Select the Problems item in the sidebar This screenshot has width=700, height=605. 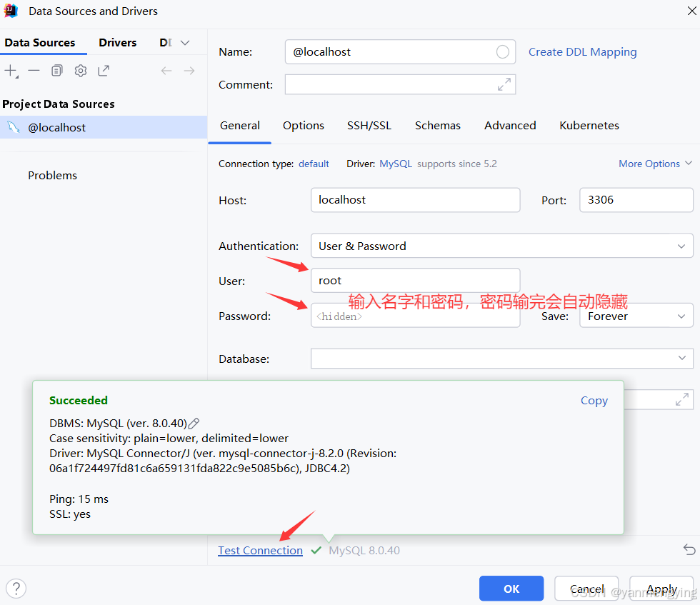pos(52,176)
